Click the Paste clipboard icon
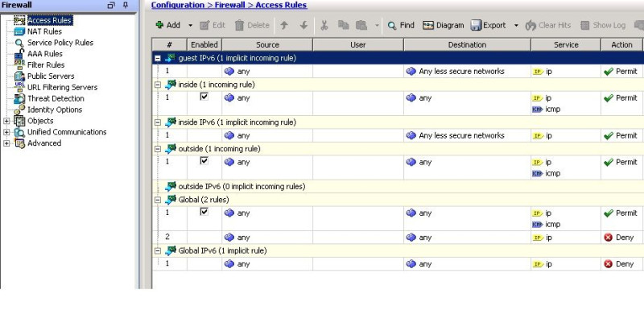Viewport: 644px width, 335px height. pos(361,25)
